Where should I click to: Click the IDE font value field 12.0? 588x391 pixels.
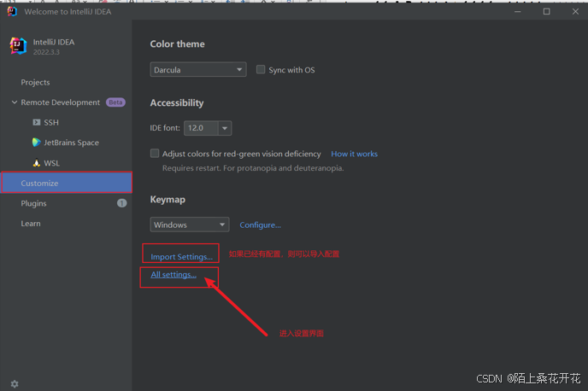coord(201,128)
